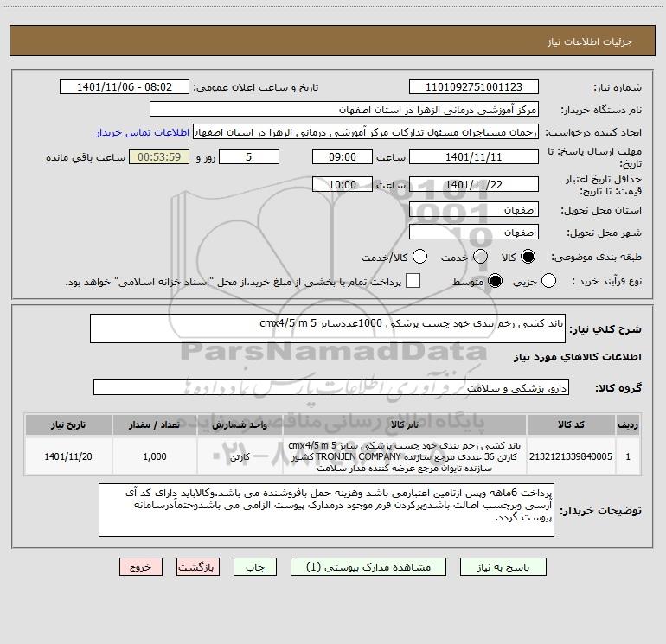Click the شماره نیاز label
The width and height of the screenshot is (666, 644).
click(x=618, y=88)
